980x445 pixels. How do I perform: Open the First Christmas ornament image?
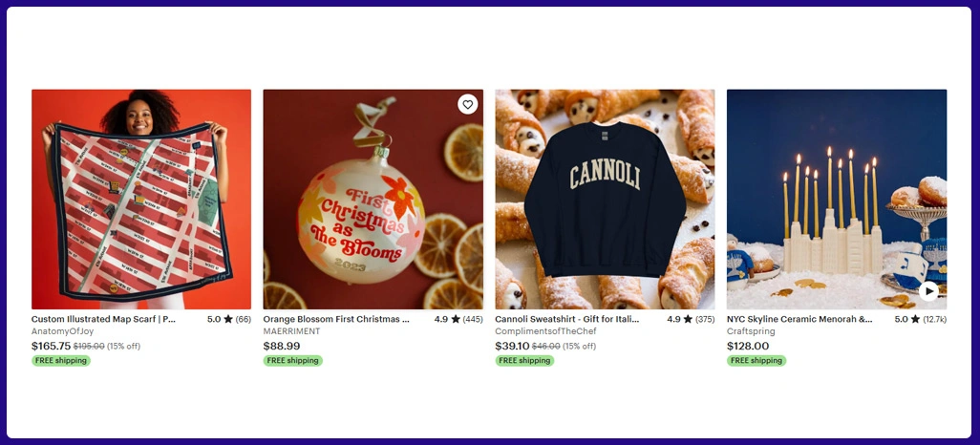coord(373,200)
